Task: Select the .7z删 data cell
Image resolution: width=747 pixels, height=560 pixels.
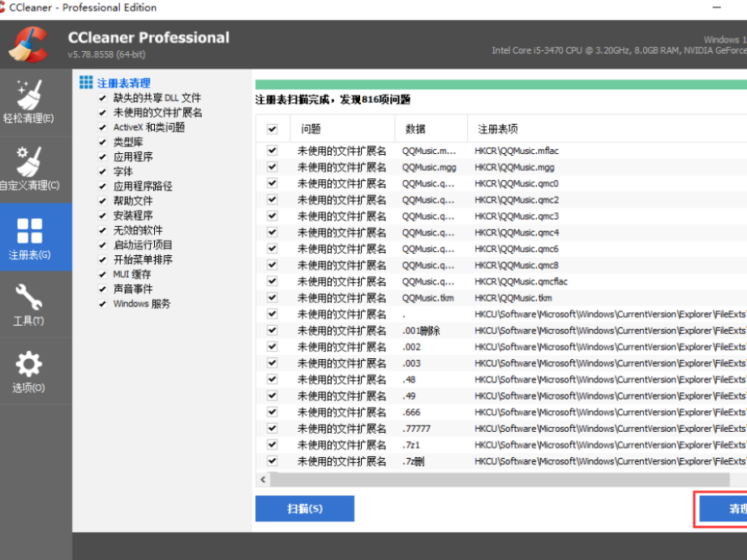Action: pyautogui.click(x=413, y=461)
